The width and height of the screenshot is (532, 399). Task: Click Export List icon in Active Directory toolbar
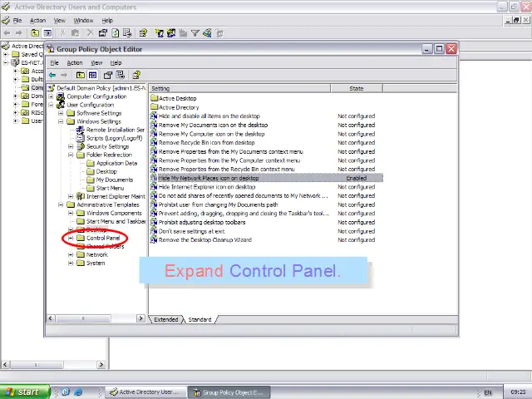[127, 33]
